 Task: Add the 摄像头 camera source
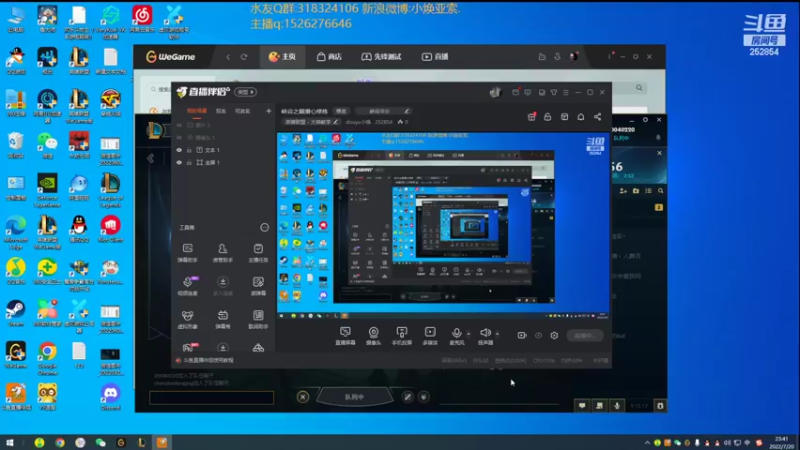click(x=373, y=336)
